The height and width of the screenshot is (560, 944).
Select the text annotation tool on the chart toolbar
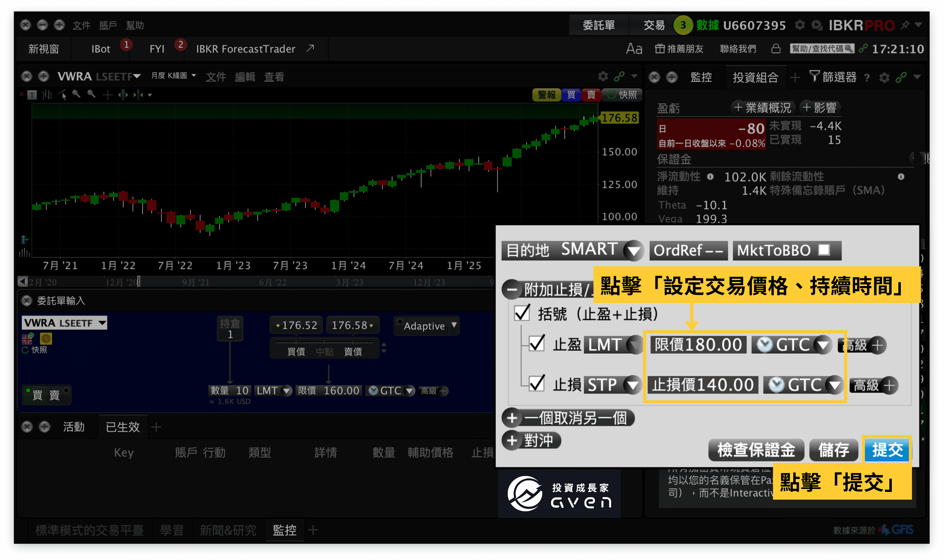pyautogui.click(x=32, y=95)
